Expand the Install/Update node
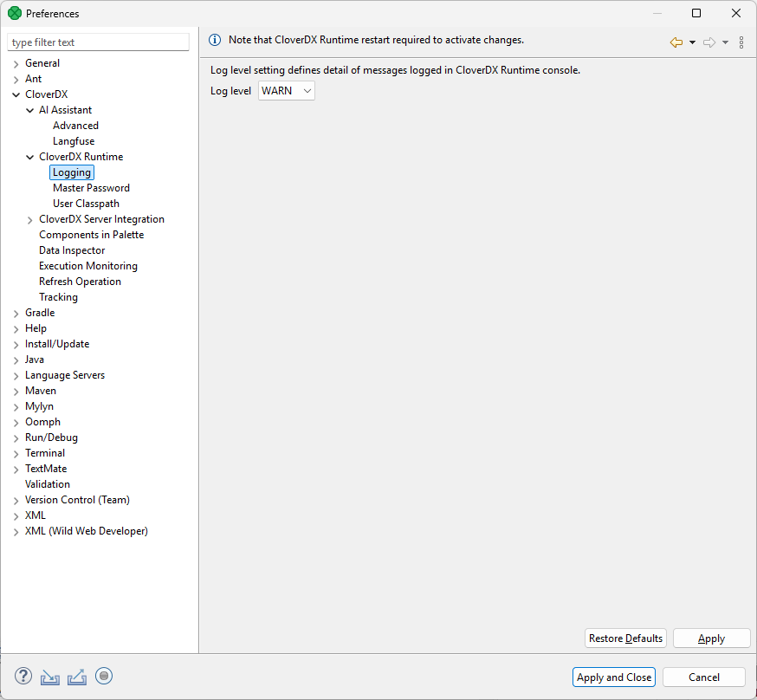The height and width of the screenshot is (700, 757). click(16, 345)
